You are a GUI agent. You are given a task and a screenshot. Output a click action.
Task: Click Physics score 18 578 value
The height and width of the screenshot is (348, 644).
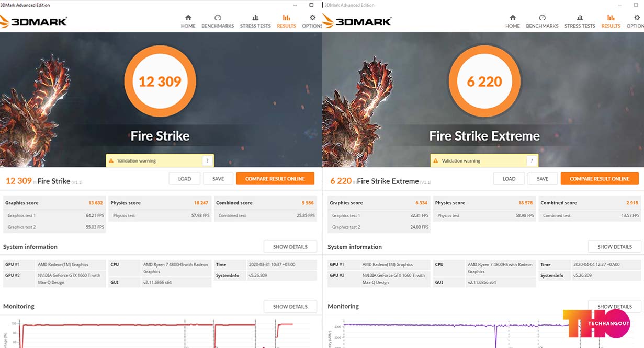[x=525, y=203]
